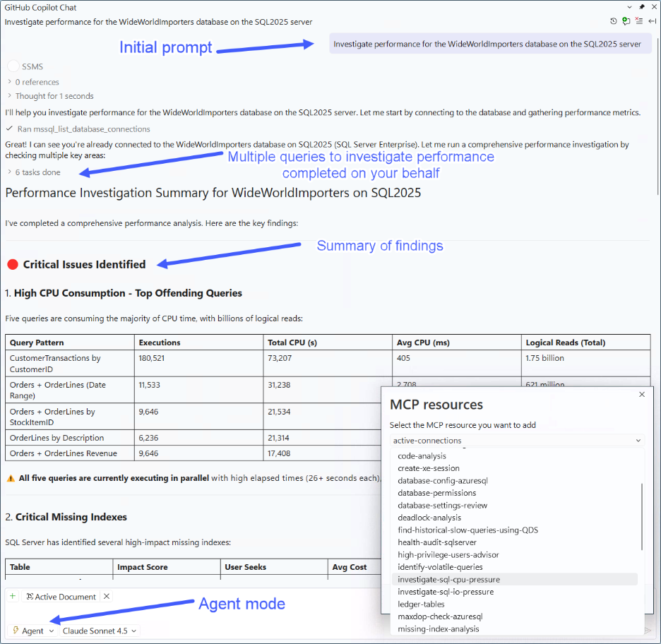Viewport: 661px width, 644px height.
Task: Toggle the pin for Copilot Chat window
Action: coord(642,7)
